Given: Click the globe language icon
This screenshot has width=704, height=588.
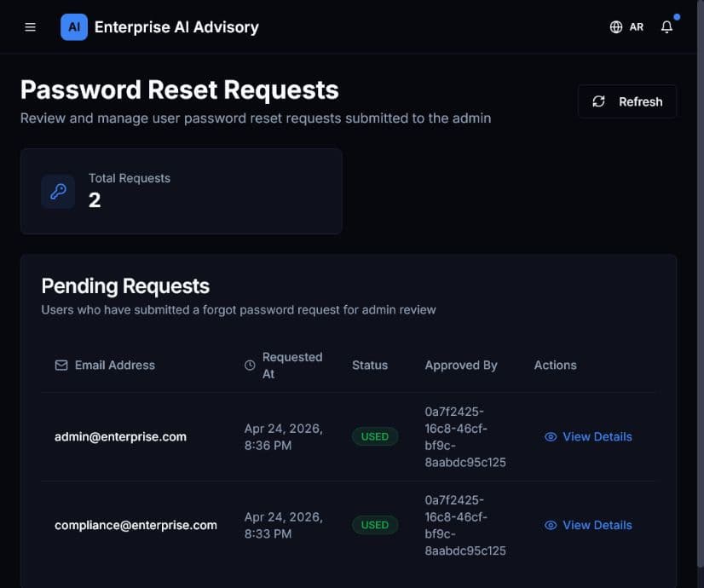Looking at the screenshot, I should coord(616,27).
